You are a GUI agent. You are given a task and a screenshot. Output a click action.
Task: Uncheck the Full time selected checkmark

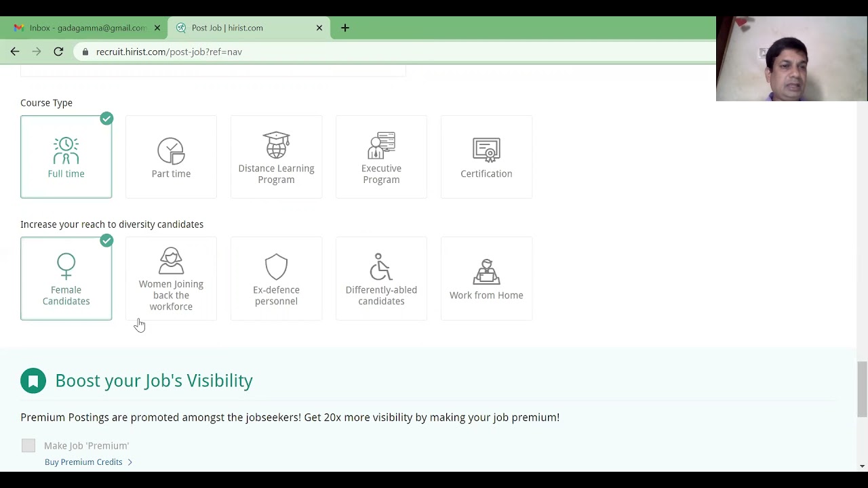point(106,119)
